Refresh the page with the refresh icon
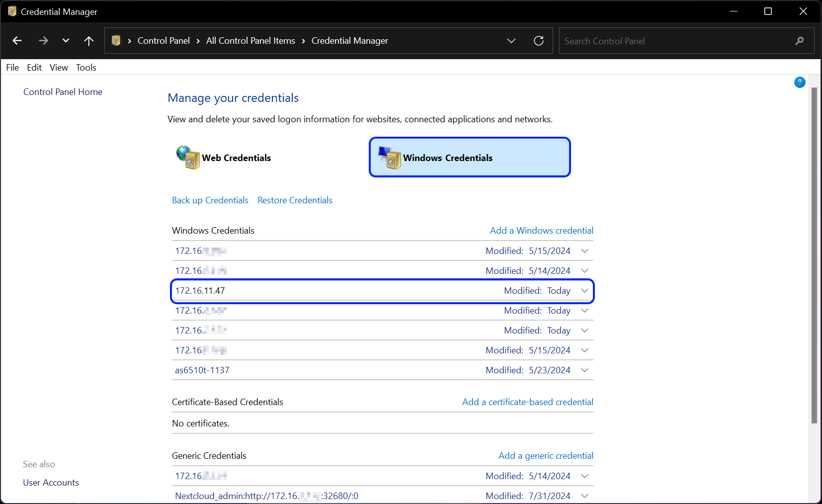 click(x=539, y=41)
